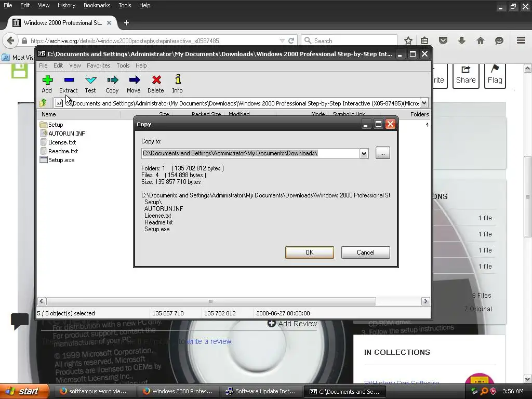Open Firefox bookmarks list icon
532x399 pixels.
424,41
